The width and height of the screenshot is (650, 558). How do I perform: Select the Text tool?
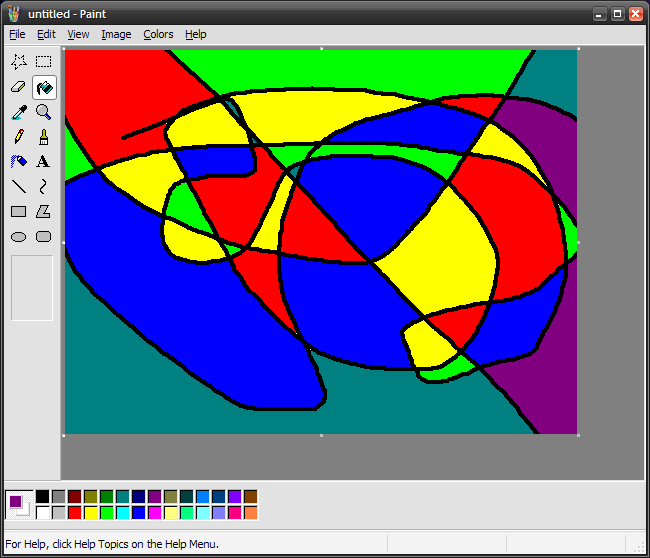tap(44, 162)
